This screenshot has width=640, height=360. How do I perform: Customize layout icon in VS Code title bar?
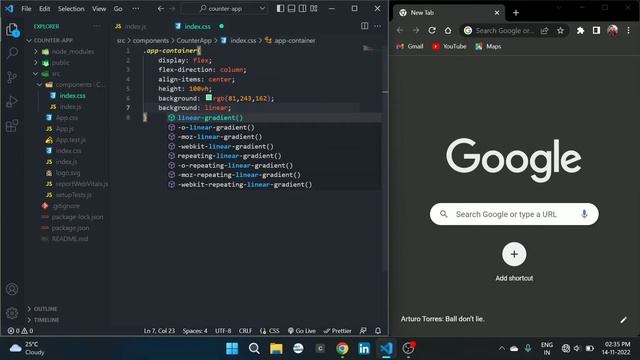point(313,9)
